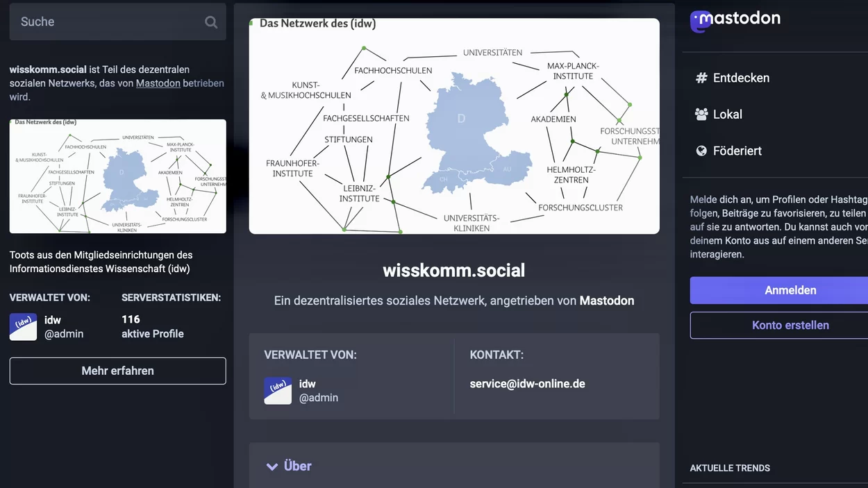
Task: Open the small idw network thumbnail
Action: click(x=117, y=176)
